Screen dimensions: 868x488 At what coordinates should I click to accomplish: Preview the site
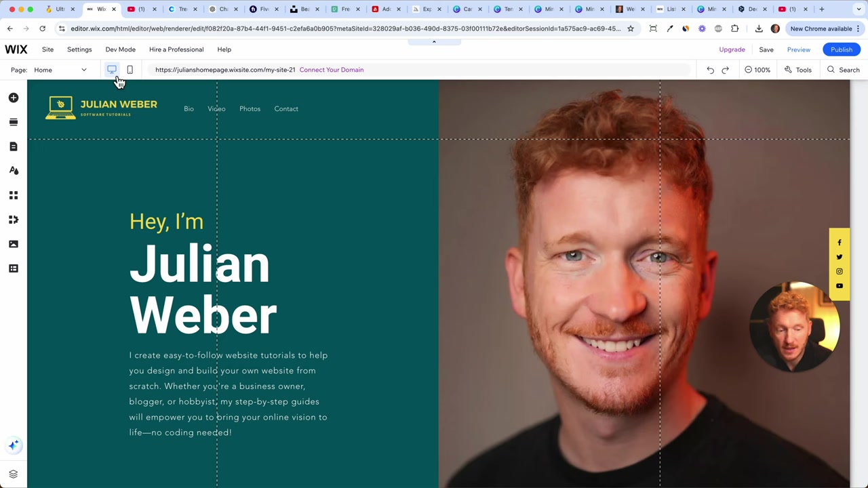[x=799, y=49]
